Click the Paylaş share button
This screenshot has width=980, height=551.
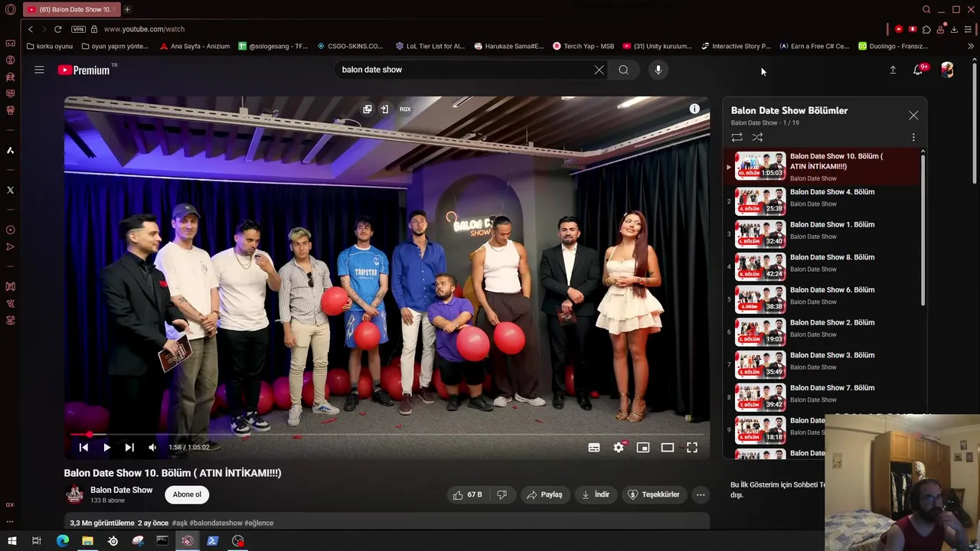(x=544, y=494)
